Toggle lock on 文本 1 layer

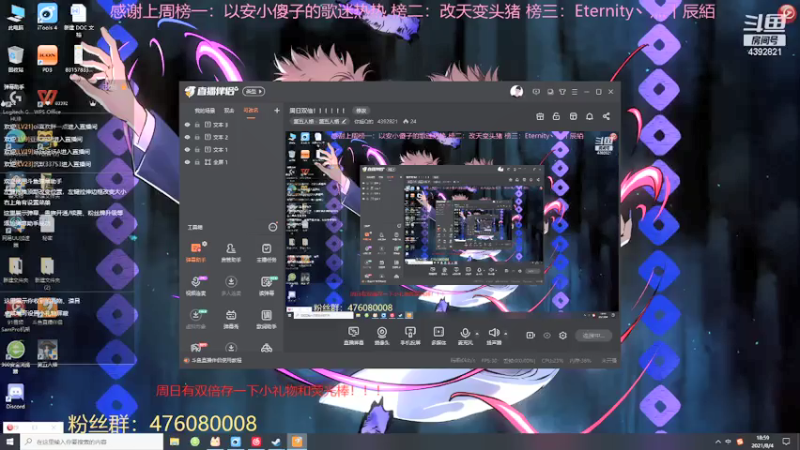point(197,149)
